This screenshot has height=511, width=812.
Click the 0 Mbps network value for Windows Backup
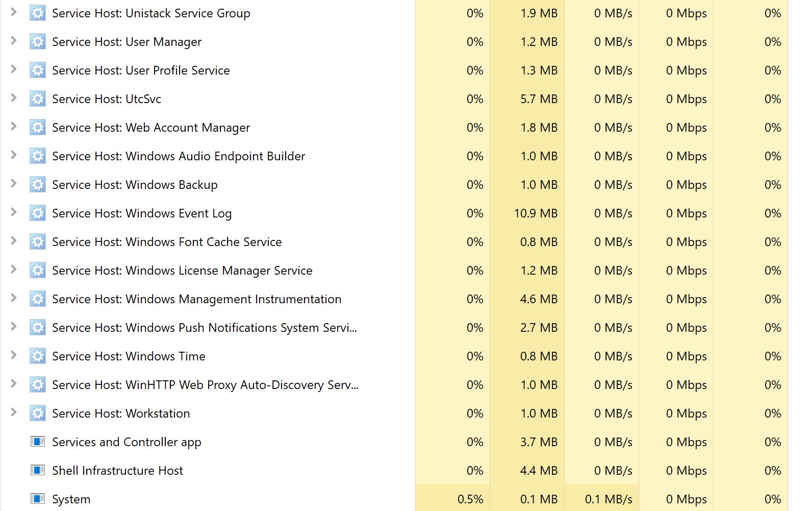point(686,185)
